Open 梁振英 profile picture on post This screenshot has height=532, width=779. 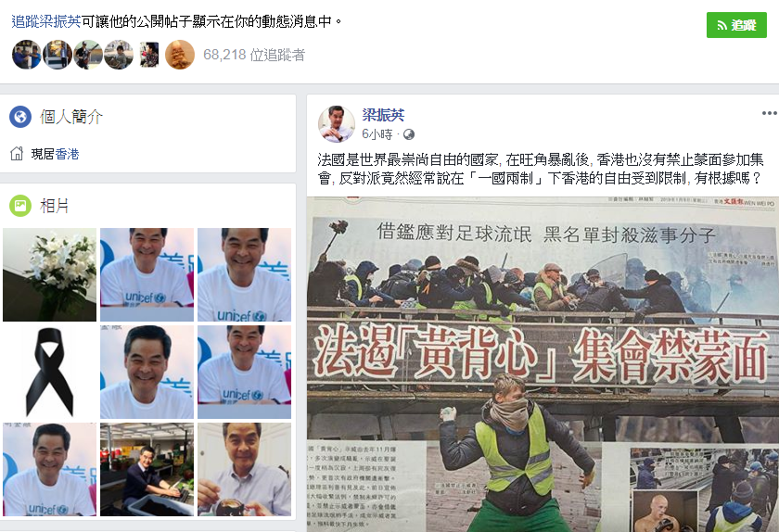[x=337, y=123]
